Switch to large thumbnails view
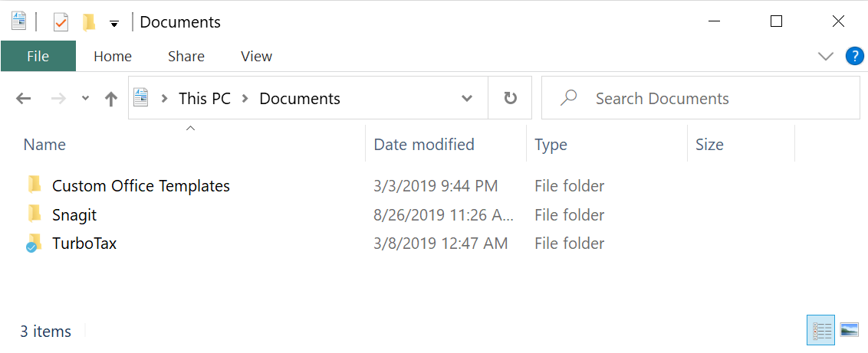868x353 pixels. click(x=849, y=331)
